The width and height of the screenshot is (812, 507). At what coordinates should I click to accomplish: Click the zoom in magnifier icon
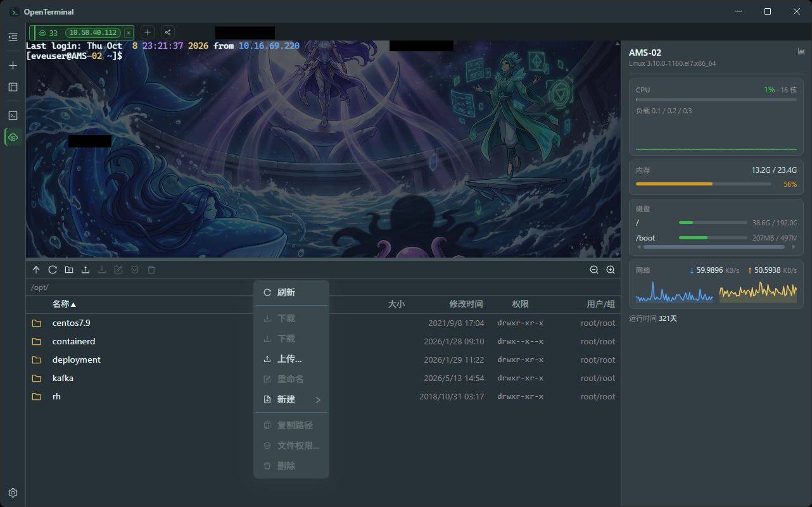(611, 270)
